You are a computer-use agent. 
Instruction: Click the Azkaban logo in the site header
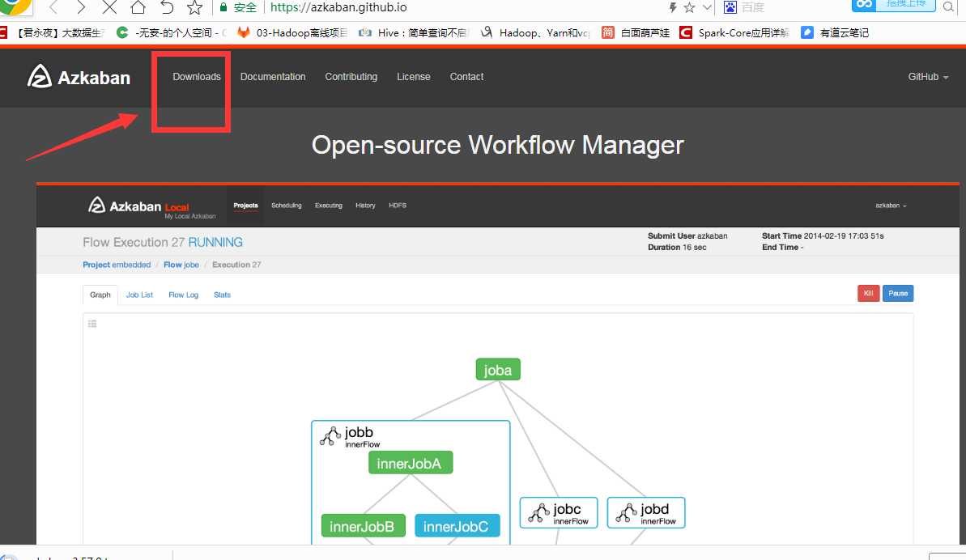click(x=79, y=77)
